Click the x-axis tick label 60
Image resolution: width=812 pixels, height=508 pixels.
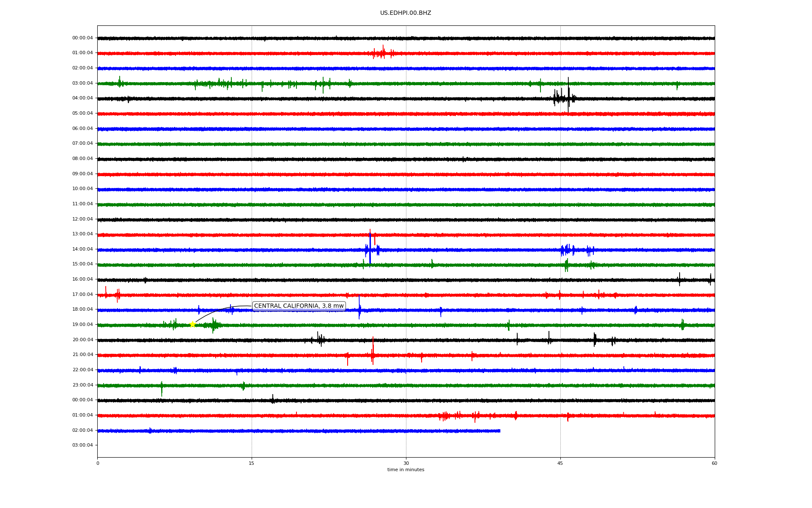tap(715, 464)
